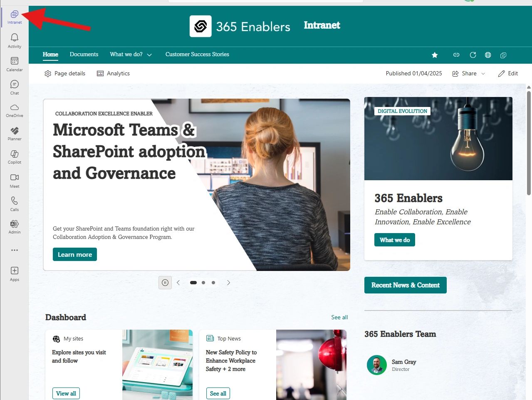Pause the carousel auto-play

(165, 283)
